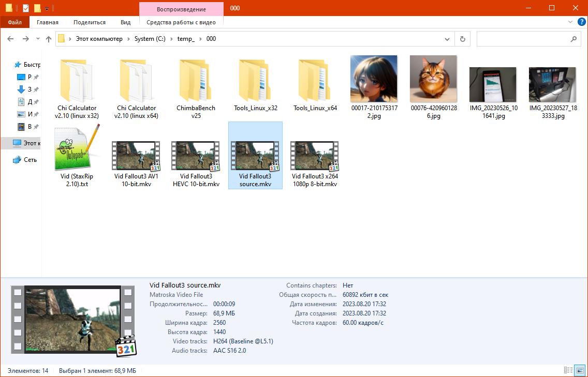Select Vid (StaxRip 2.10).txt Notepad++ file
The width and height of the screenshot is (588, 377).
click(x=77, y=156)
